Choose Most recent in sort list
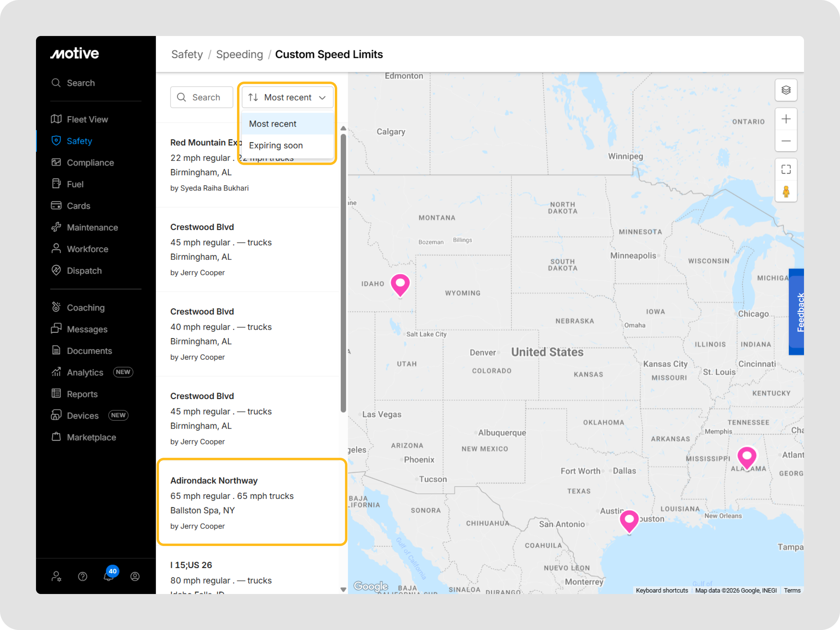This screenshot has width=840, height=630. click(273, 124)
